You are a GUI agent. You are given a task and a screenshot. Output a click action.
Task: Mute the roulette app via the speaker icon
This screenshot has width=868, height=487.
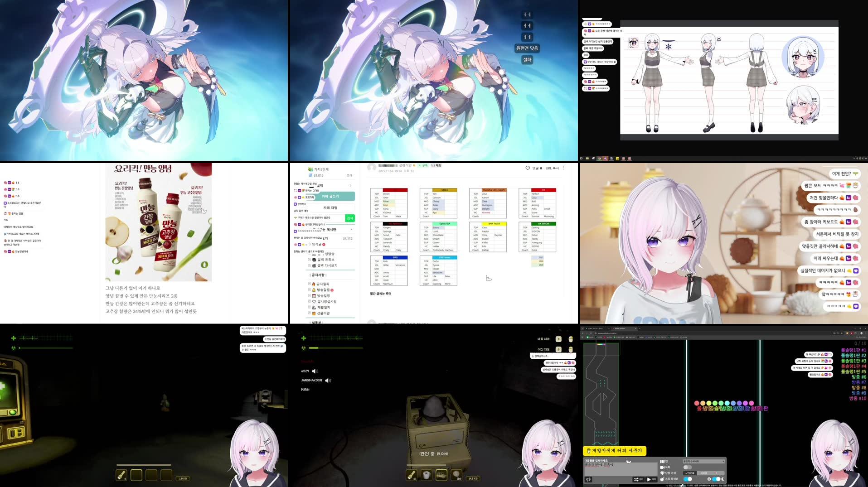point(588,479)
